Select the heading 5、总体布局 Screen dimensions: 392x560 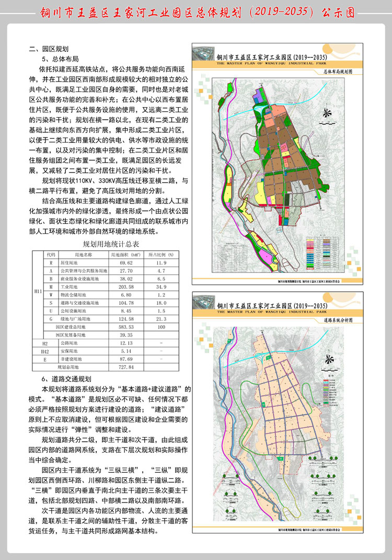pos(60,59)
